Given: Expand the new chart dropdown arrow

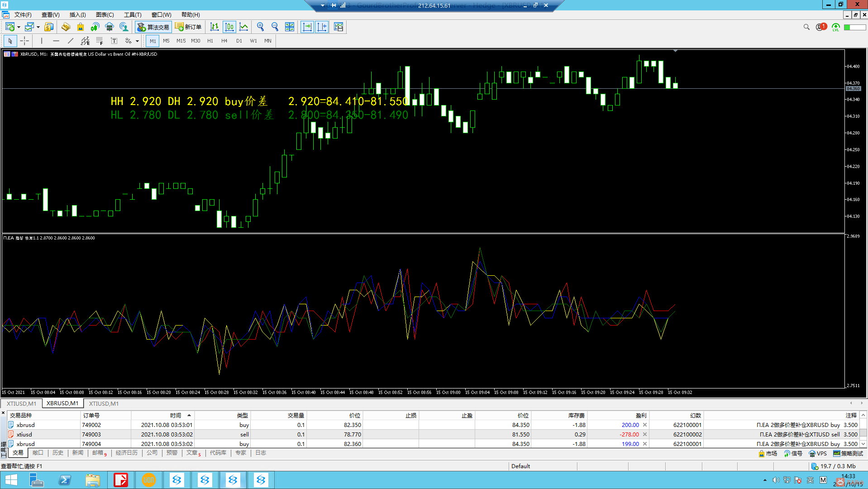Looking at the screenshot, I should pos(19,27).
